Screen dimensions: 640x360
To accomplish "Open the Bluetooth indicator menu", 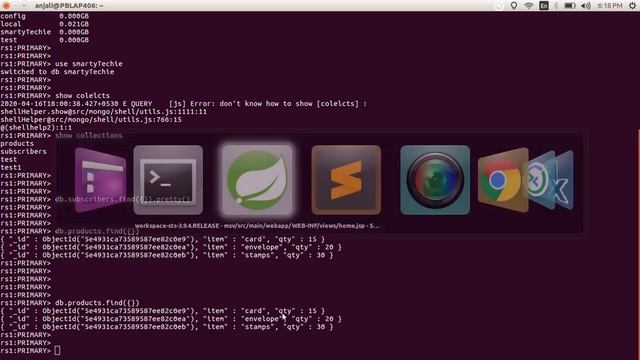I will pyautogui.click(x=556, y=6).
